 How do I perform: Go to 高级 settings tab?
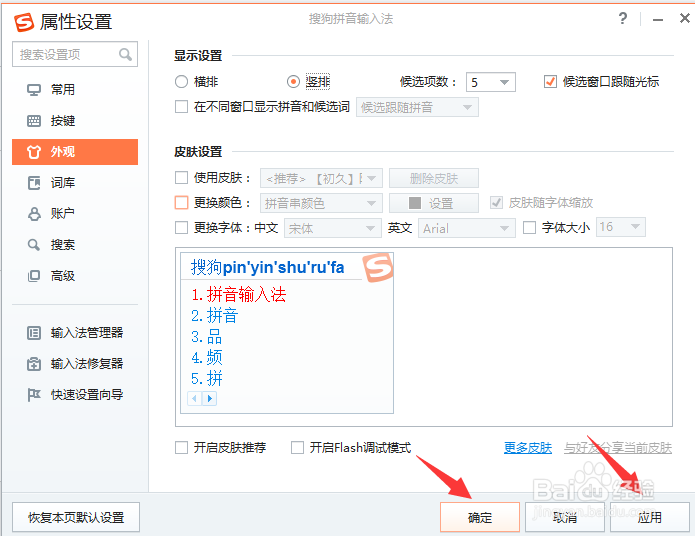coord(75,276)
